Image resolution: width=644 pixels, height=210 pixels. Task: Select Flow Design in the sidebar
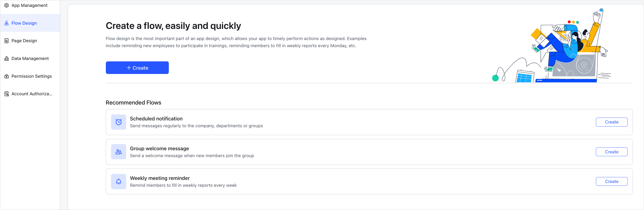pyautogui.click(x=30, y=23)
